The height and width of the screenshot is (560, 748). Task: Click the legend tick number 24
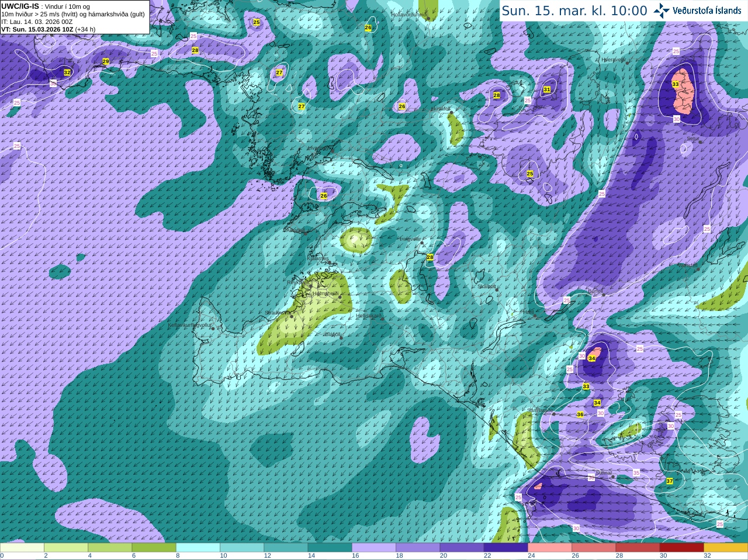coord(531,556)
